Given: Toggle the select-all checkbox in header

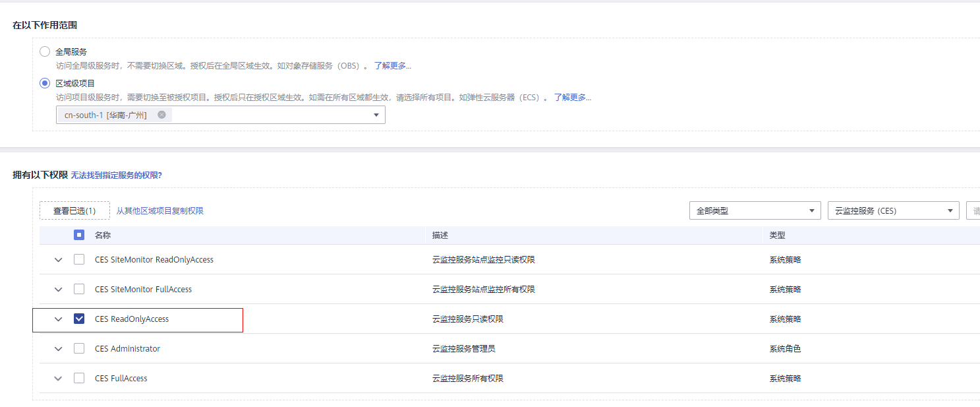Looking at the screenshot, I should click(79, 235).
